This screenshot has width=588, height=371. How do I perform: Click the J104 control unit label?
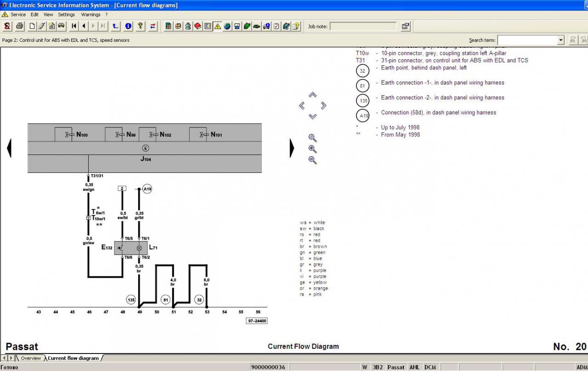(145, 159)
